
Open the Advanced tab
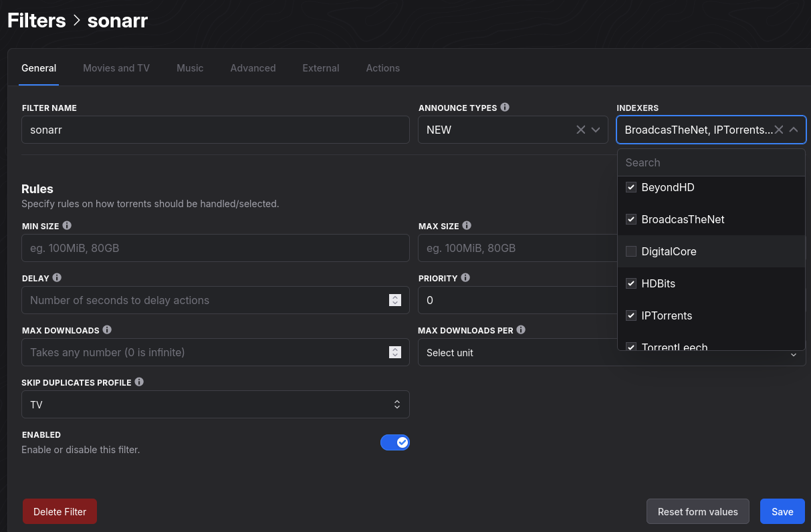click(x=253, y=68)
